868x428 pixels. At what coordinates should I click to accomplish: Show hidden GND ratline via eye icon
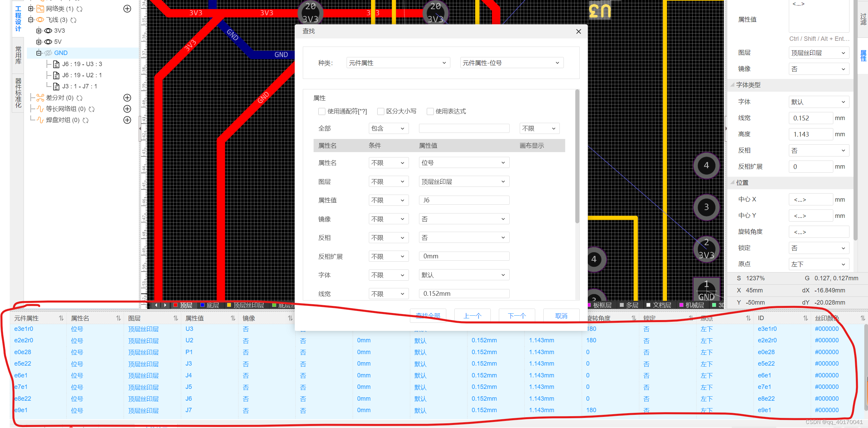48,53
